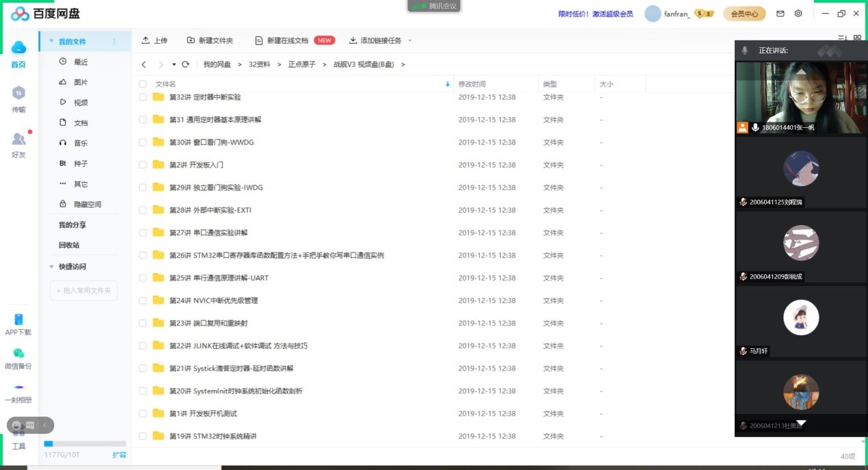The height and width of the screenshot is (470, 868).
Task: Tick the checkbox for 第32讲 定时器中断实验
Action: coord(143,96)
